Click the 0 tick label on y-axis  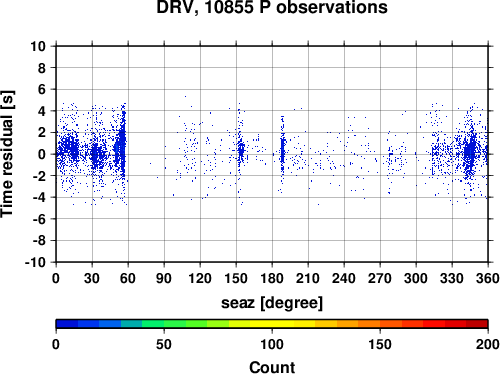[x=42, y=154]
